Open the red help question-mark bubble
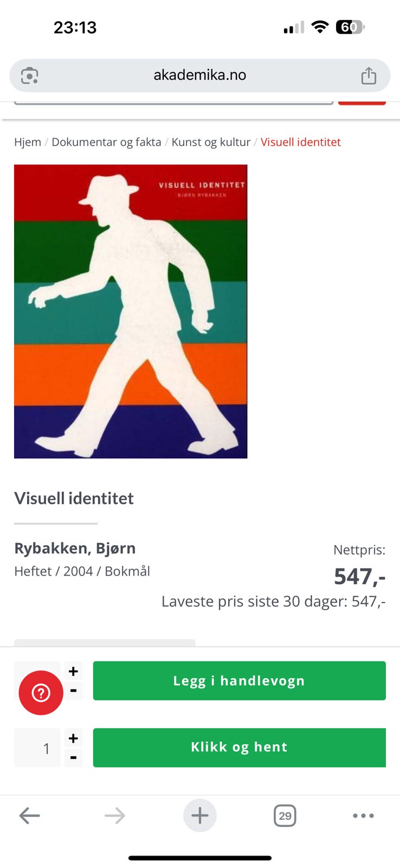 [x=41, y=693]
